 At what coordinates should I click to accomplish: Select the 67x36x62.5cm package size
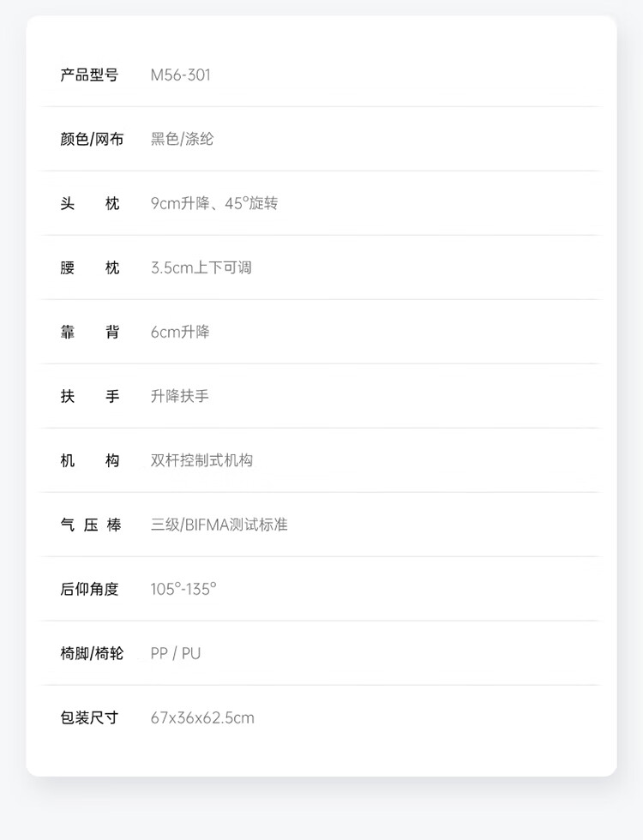coord(202,717)
